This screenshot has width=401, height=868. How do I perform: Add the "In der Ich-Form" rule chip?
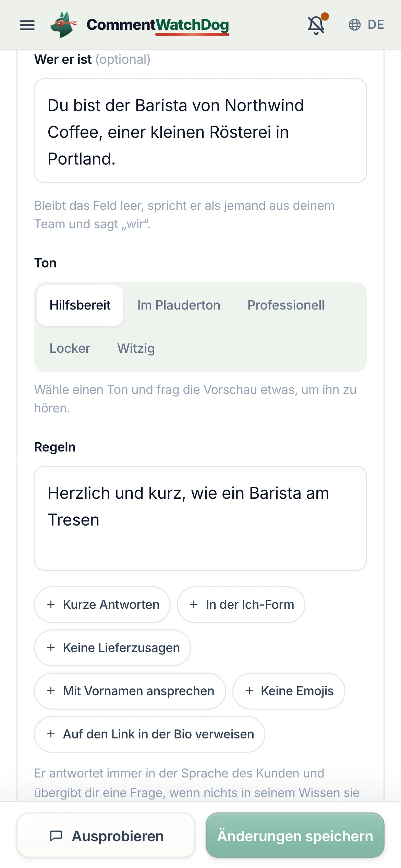point(241,605)
